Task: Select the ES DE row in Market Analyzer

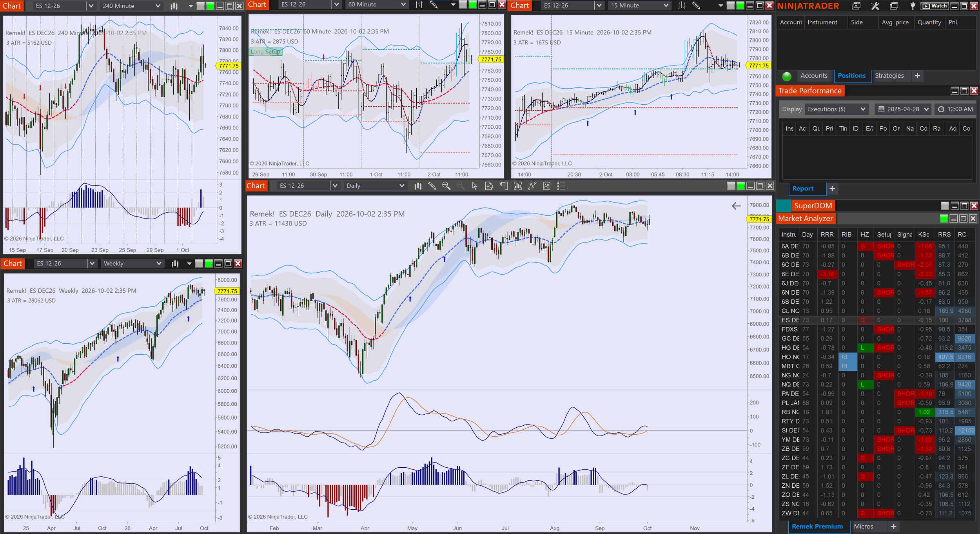Action: [877, 320]
